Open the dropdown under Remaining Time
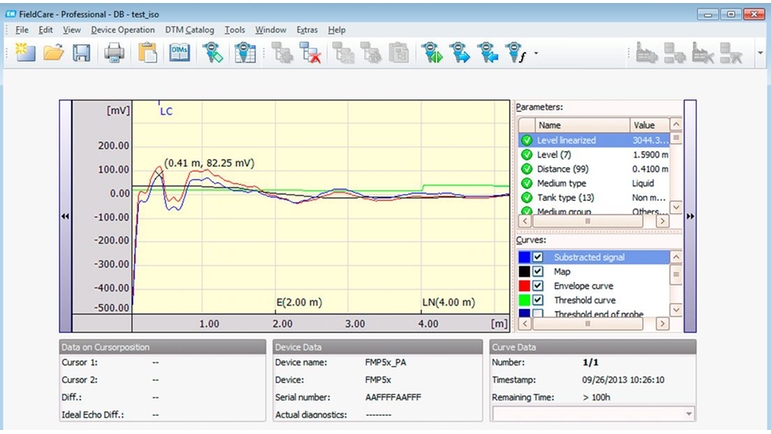Viewport: 771px width, 434px height. (689, 414)
